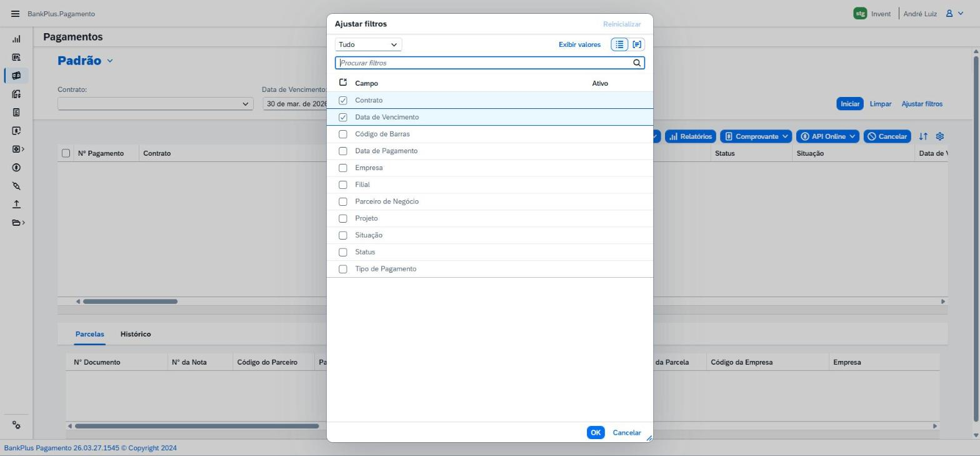
Task: Click the Limpar button
Action: 881,104
